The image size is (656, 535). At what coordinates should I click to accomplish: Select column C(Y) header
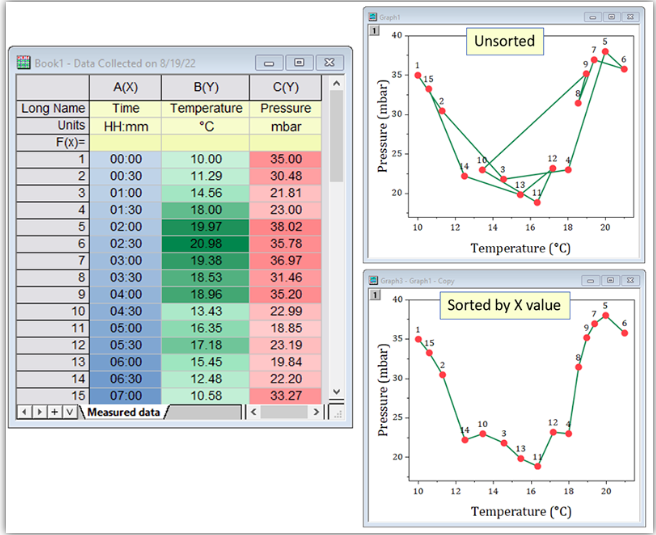point(285,87)
